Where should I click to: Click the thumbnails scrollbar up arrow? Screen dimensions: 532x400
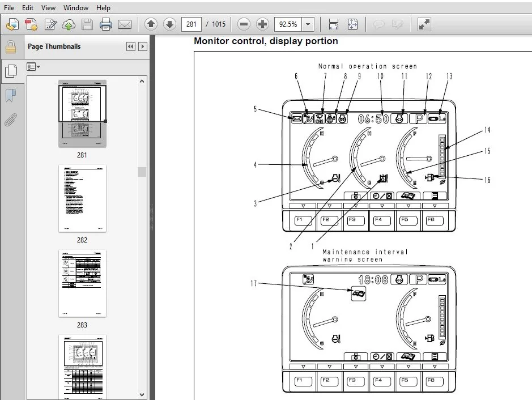(142, 82)
